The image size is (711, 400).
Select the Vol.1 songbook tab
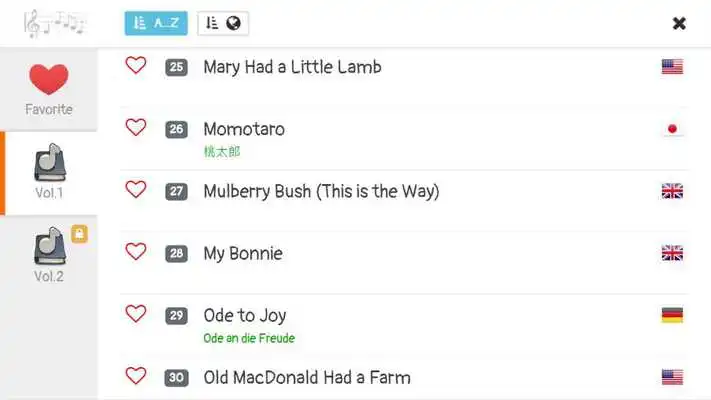tap(49, 173)
